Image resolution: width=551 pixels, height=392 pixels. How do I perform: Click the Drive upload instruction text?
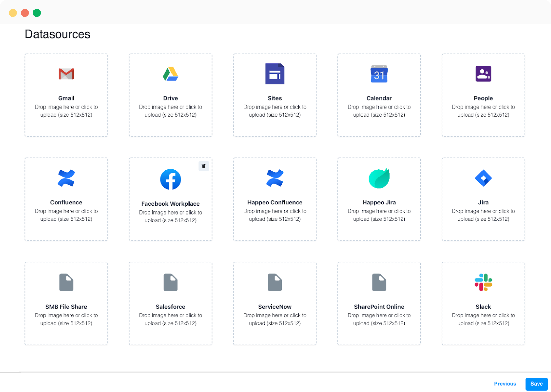[x=170, y=111]
